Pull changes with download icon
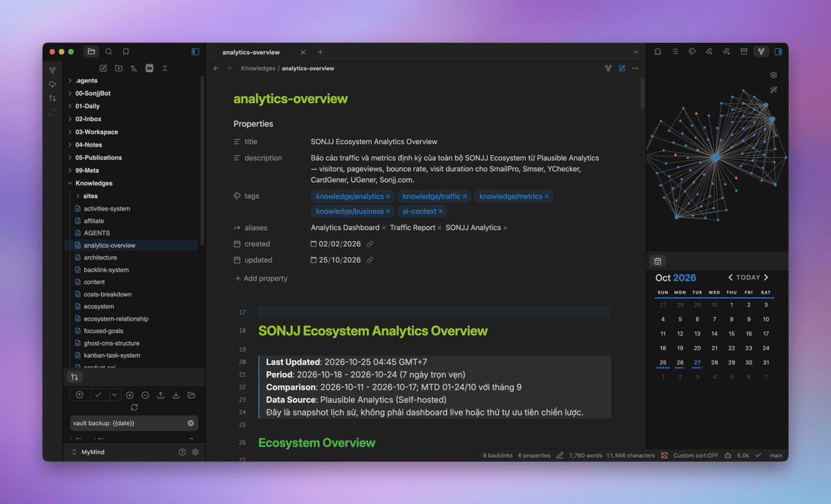This screenshot has width=831, height=504. point(176,395)
